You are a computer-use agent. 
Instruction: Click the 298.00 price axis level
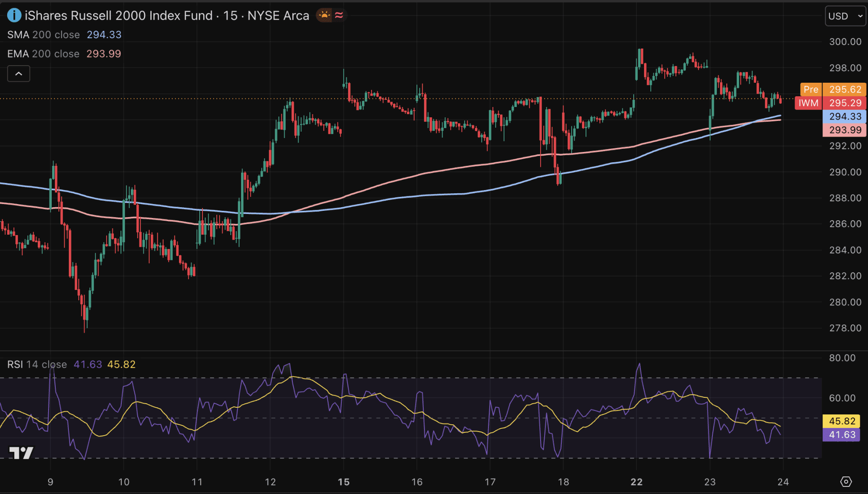846,68
